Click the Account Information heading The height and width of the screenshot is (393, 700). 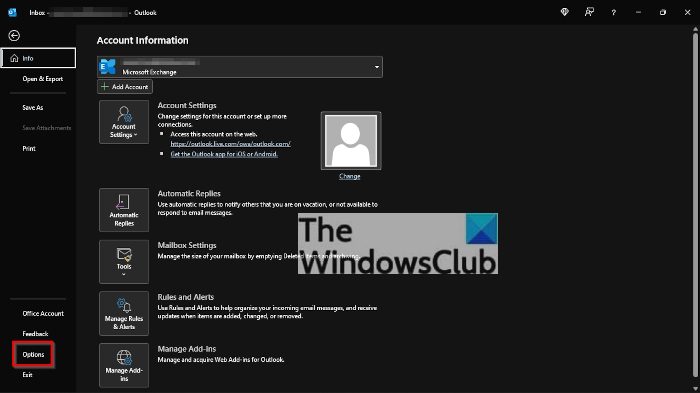142,40
